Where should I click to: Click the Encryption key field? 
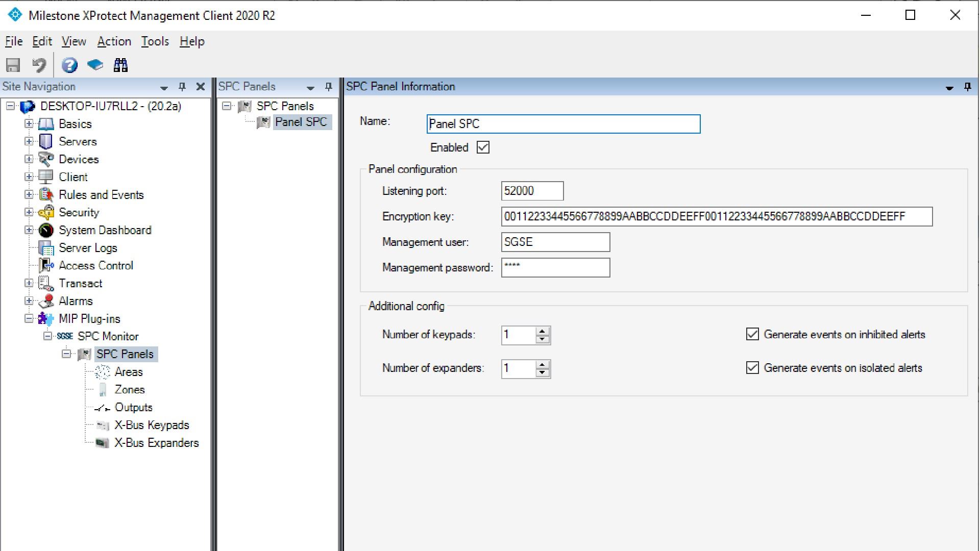tap(717, 216)
